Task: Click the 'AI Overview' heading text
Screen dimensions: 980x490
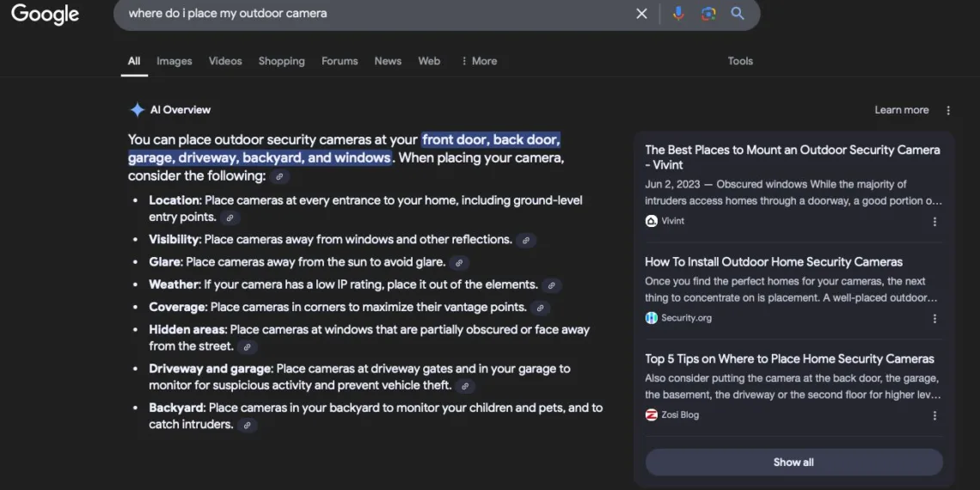Action: click(x=181, y=110)
